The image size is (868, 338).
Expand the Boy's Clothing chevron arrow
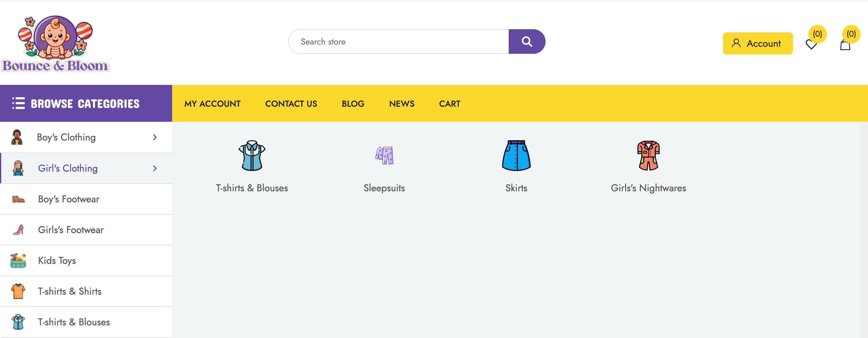tap(155, 137)
